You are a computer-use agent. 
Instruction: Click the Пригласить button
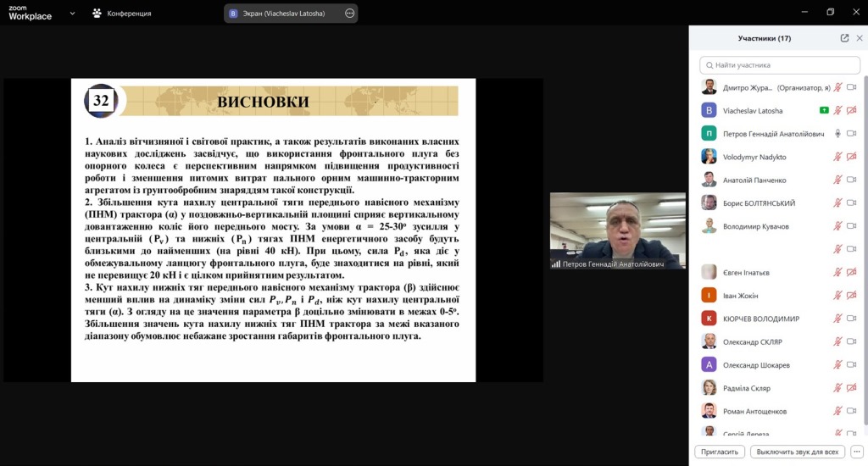click(x=720, y=452)
